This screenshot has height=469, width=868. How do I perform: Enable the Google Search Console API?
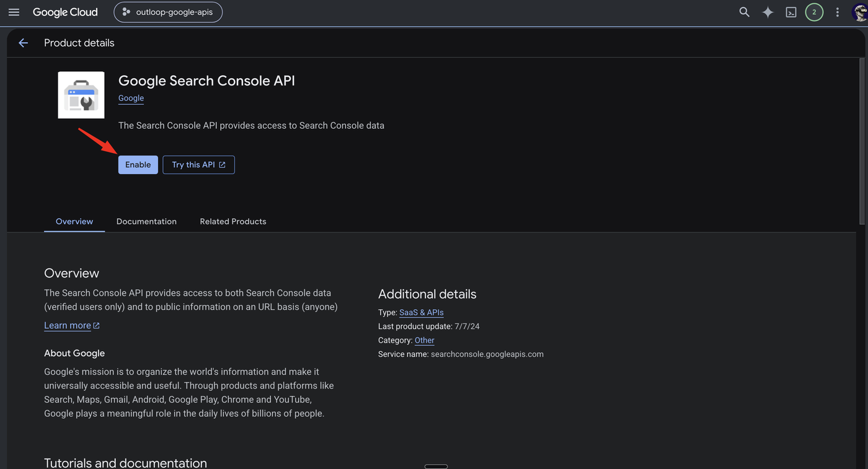pos(138,165)
